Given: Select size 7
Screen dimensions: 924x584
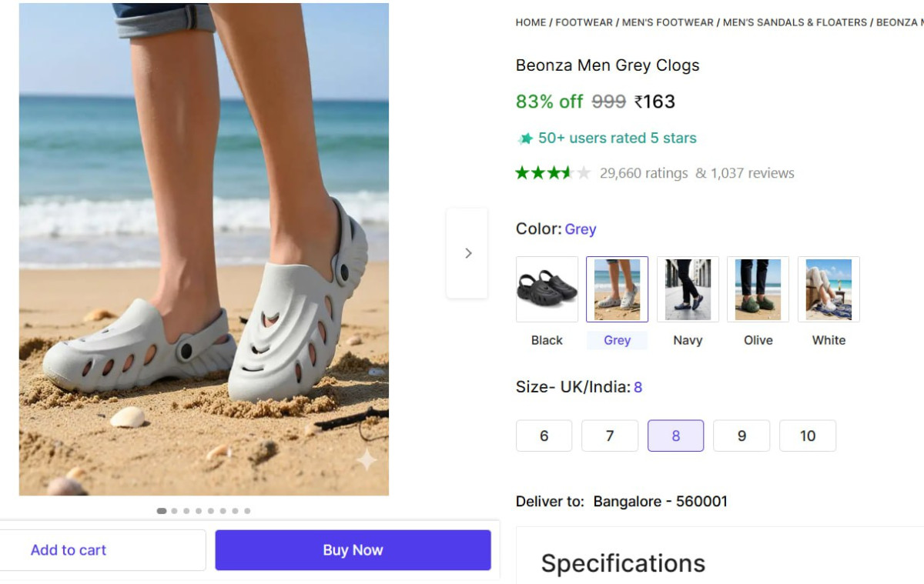Looking at the screenshot, I should point(610,435).
